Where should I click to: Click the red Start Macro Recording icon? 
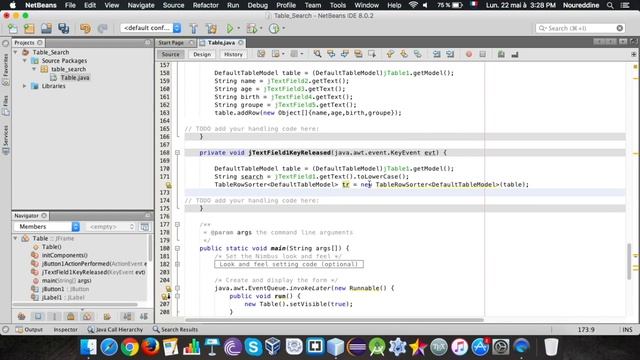pyautogui.click(x=469, y=54)
